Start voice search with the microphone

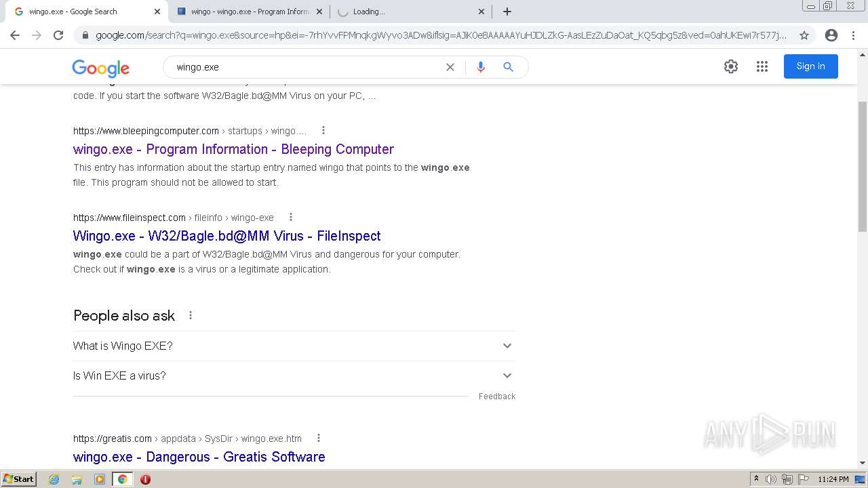point(481,67)
